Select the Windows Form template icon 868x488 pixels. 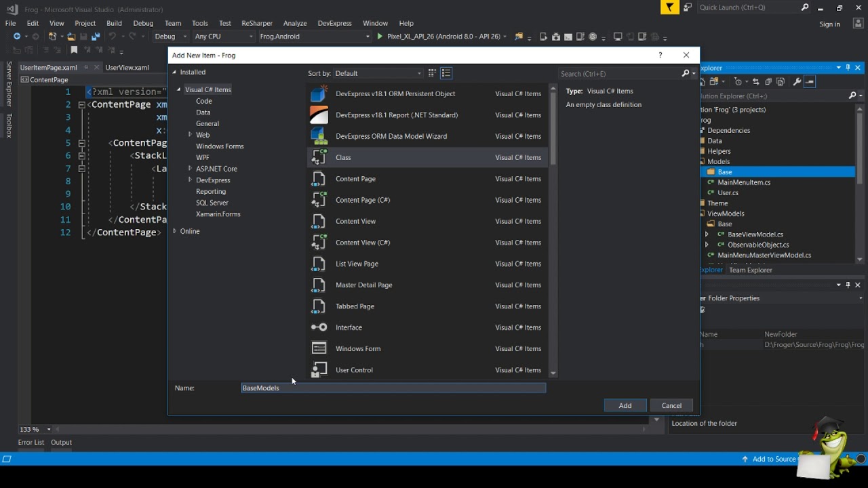(319, 348)
